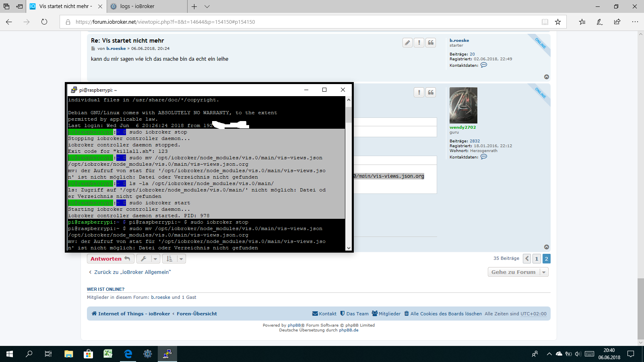This screenshot has width=644, height=362.
Task: Open the favorites hub
Action: [x=582, y=22]
